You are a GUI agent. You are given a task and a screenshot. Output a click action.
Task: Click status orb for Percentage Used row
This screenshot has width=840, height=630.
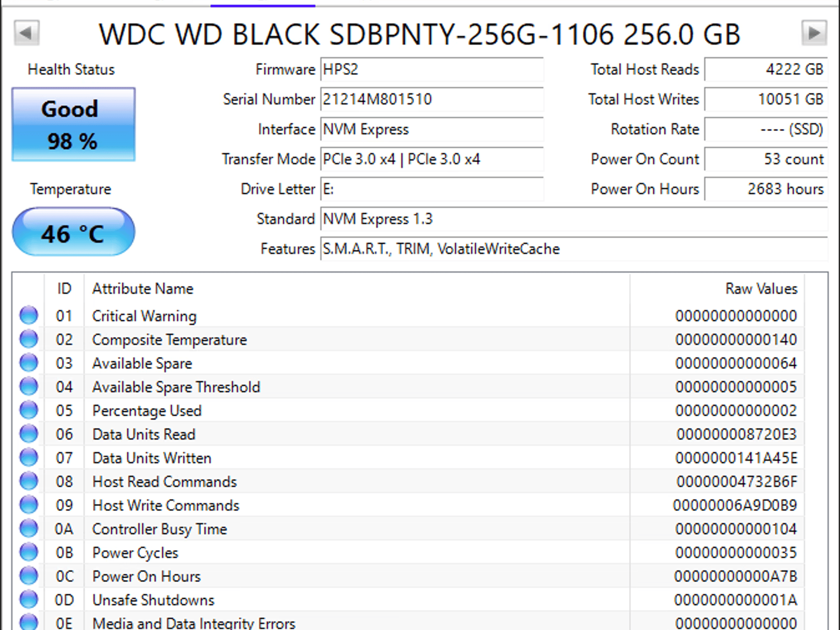(29, 410)
